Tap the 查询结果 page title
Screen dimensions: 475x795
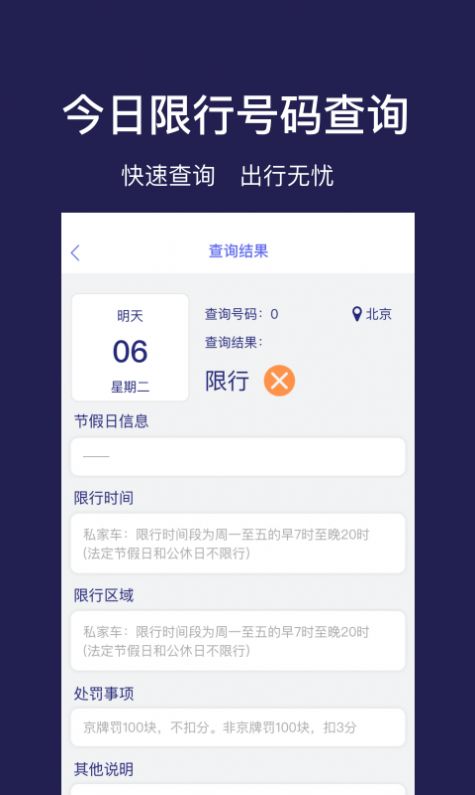(x=238, y=250)
